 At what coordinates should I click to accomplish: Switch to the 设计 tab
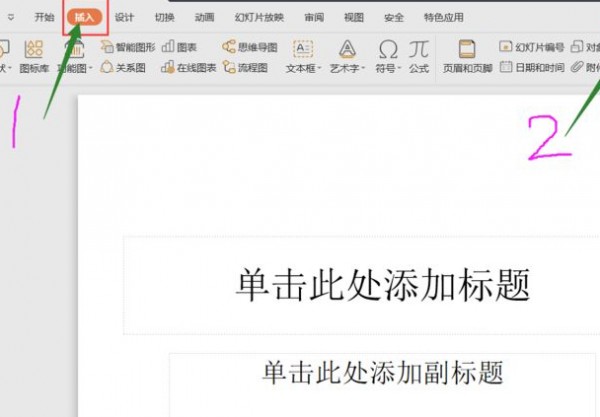click(124, 18)
